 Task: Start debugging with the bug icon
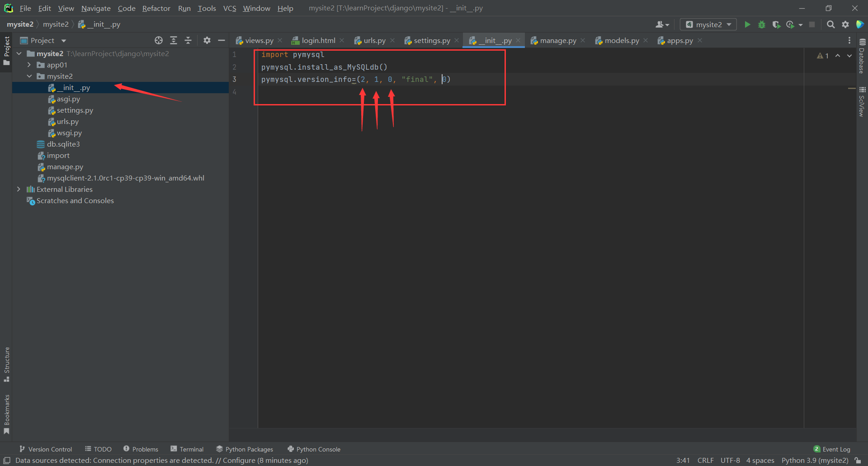[762, 24]
